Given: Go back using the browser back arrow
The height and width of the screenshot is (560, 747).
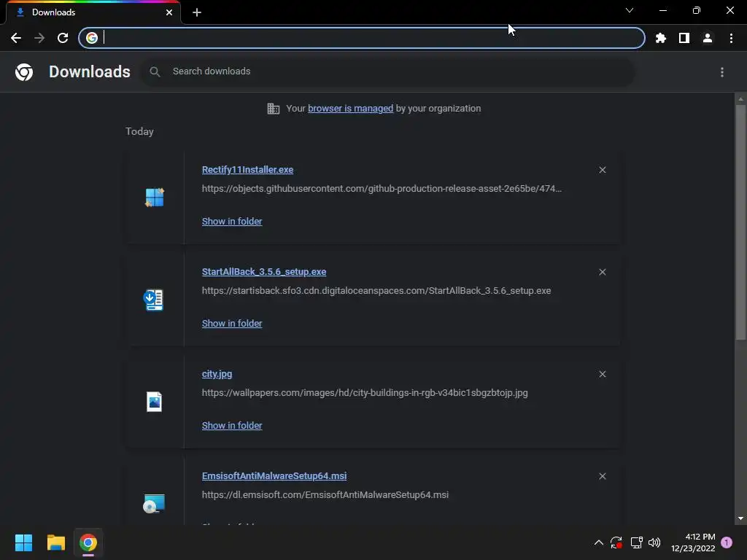Looking at the screenshot, I should coord(16,38).
